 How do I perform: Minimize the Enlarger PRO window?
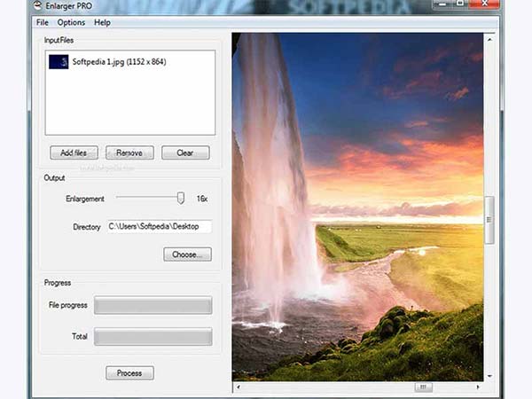point(442,4)
